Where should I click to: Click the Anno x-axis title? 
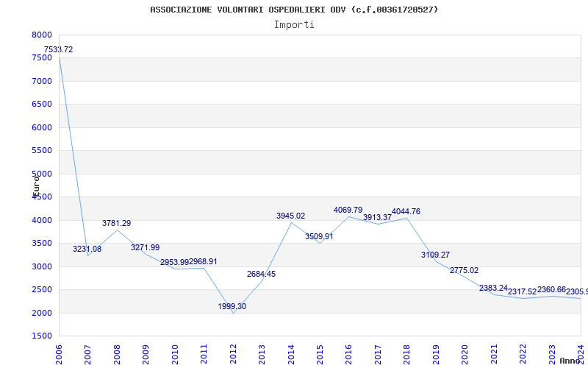click(570, 361)
